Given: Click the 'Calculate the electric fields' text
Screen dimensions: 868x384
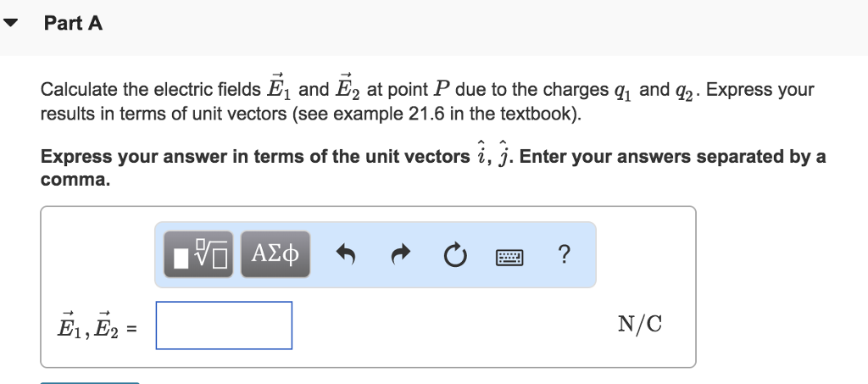Looking at the screenshot, I should pos(151,91).
